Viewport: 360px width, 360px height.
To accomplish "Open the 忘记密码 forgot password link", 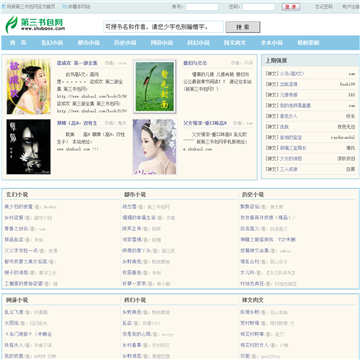I will tap(324, 7).
